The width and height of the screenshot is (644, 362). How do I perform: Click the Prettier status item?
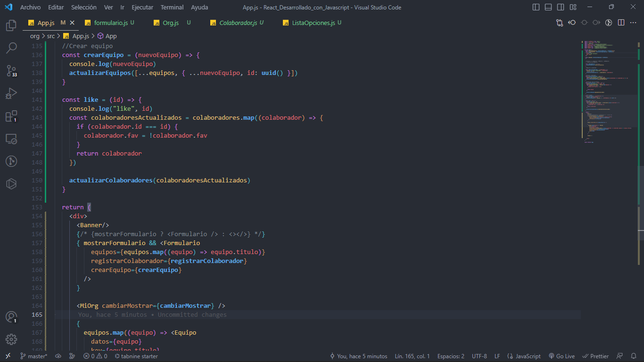(595, 356)
